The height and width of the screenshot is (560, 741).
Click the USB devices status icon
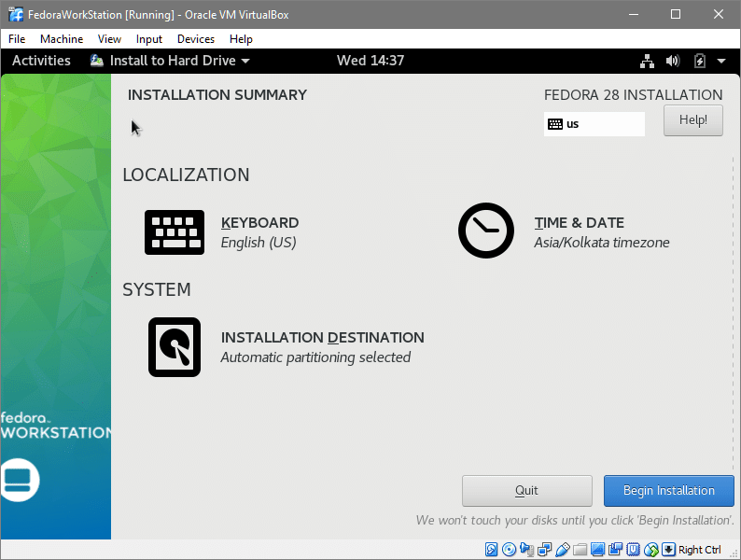click(x=563, y=550)
